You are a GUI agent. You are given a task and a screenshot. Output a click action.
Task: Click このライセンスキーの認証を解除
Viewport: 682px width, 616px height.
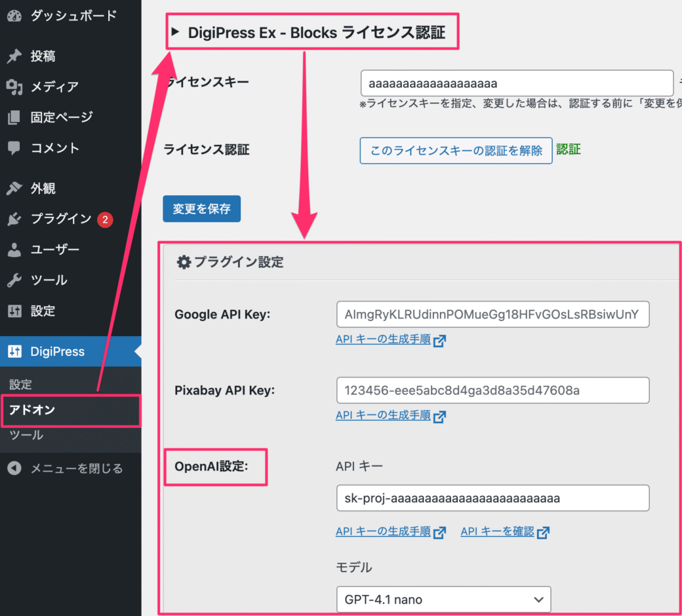[456, 151]
